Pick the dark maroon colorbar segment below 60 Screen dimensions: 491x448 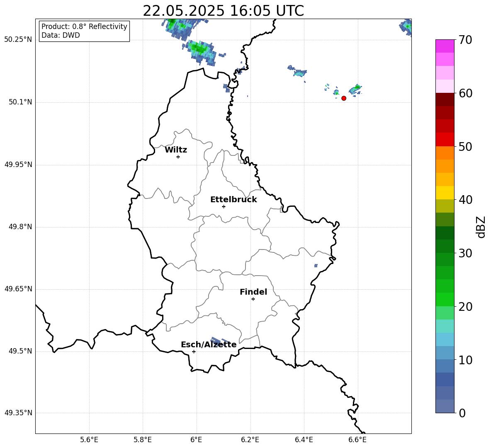(x=445, y=99)
